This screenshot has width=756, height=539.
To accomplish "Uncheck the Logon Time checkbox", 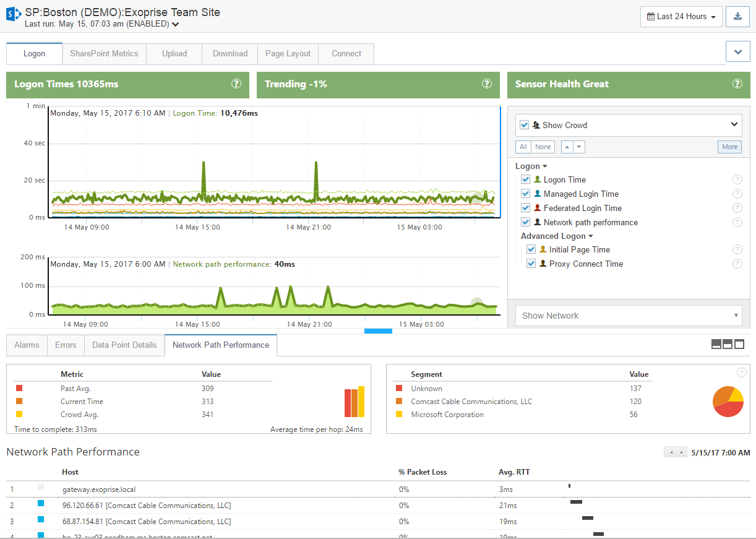I will pyautogui.click(x=526, y=179).
